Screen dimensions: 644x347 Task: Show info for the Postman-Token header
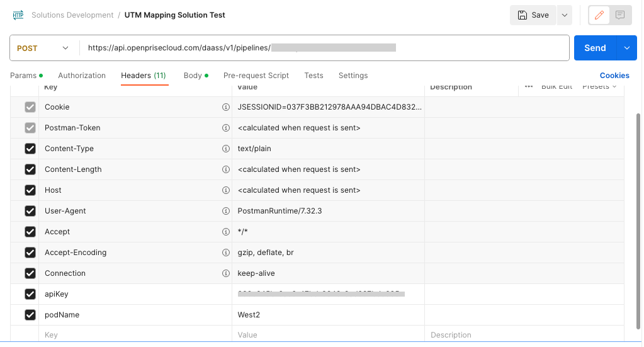pyautogui.click(x=226, y=128)
